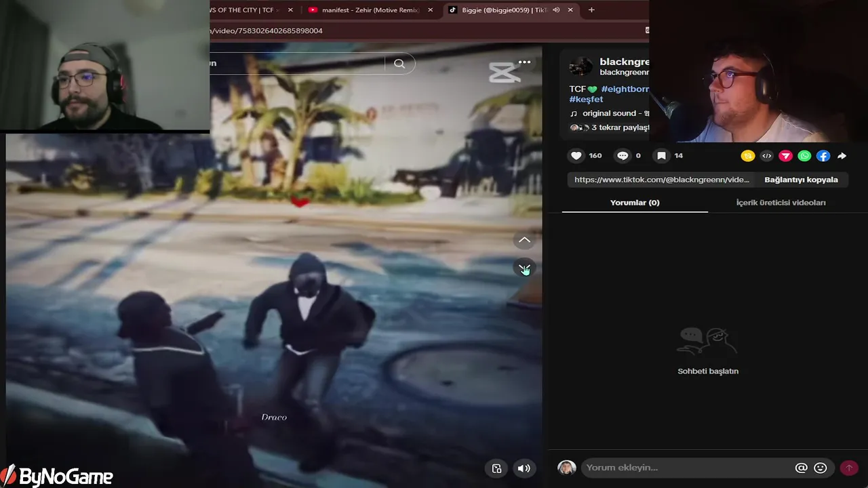Bookmark the video with save icon
The height and width of the screenshot is (488, 868).
point(661,156)
